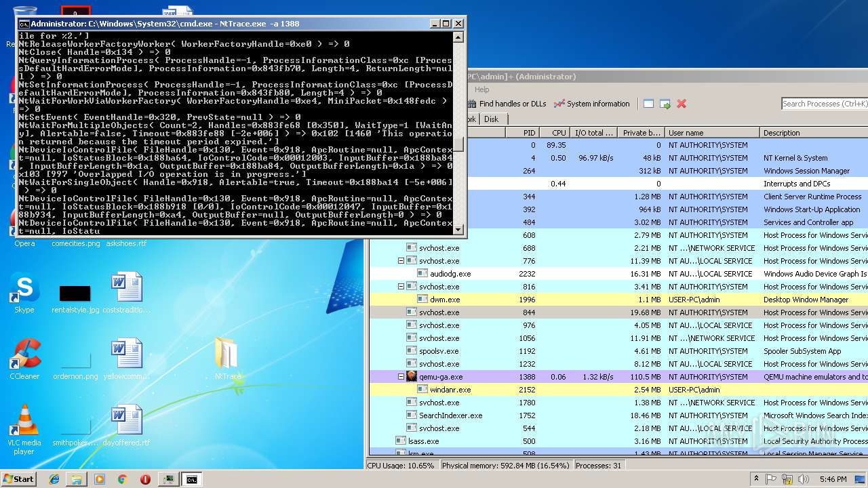Image resolution: width=868 pixels, height=488 pixels.
Task: Select the lsass.exe process row
Action: pos(618,441)
